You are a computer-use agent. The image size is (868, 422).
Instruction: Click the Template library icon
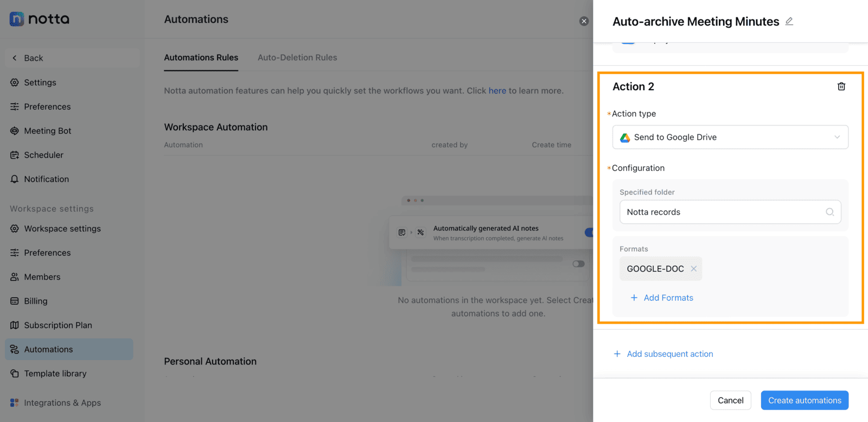tap(15, 374)
